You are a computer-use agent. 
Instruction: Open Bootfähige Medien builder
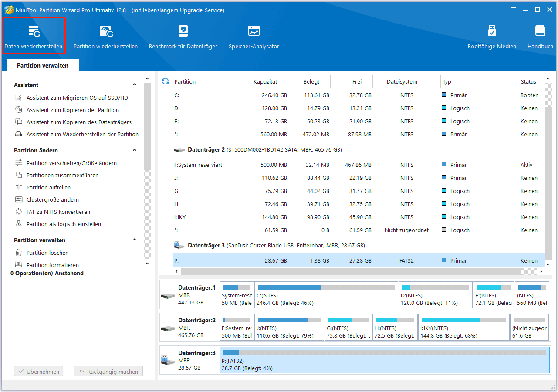click(x=492, y=36)
